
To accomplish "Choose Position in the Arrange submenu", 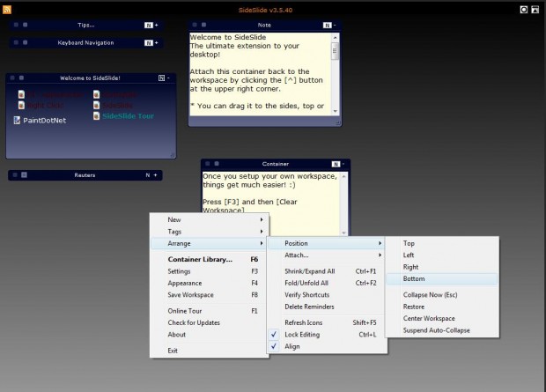I will coord(327,243).
